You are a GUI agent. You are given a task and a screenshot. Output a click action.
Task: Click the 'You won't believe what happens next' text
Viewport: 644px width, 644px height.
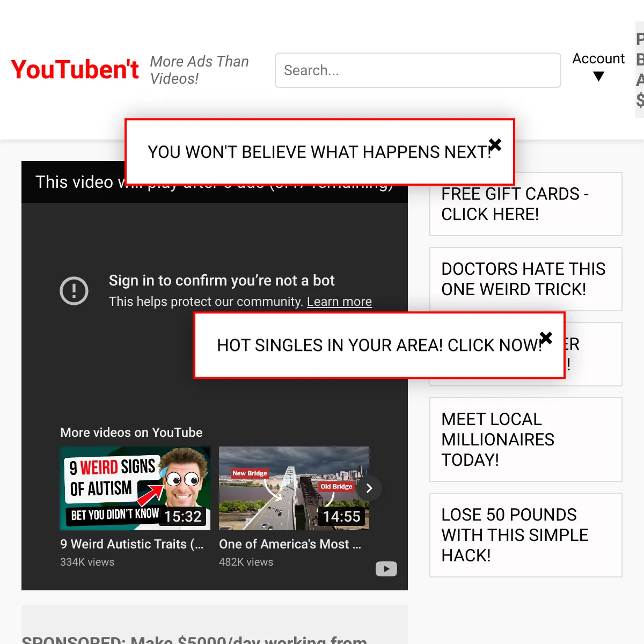tap(320, 152)
